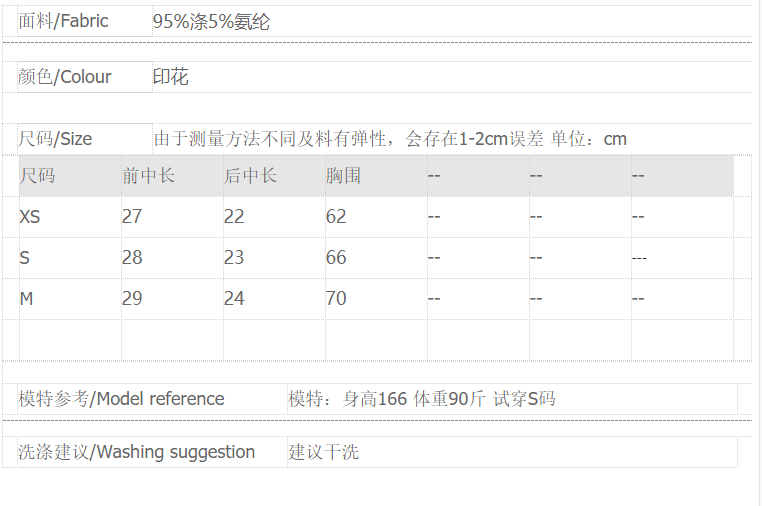Screen dimensions: 762x506
Task: Click the value 23 in the S row
Action: click(x=234, y=258)
